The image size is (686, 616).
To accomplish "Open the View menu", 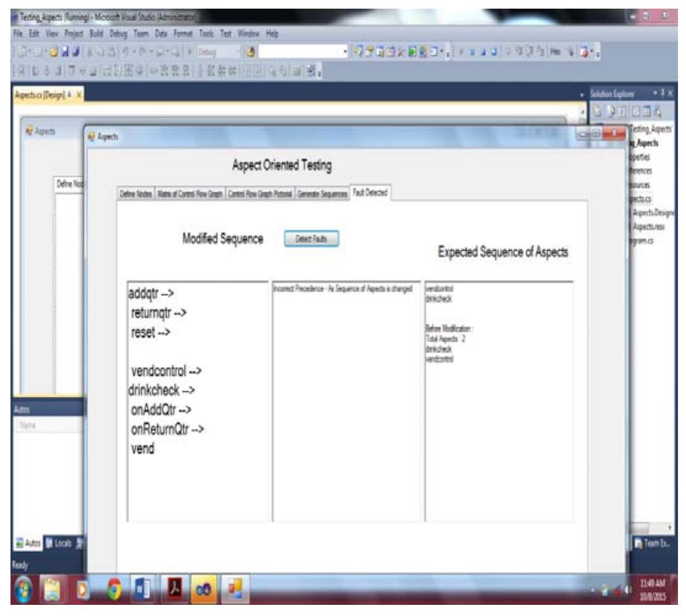I will coord(52,34).
